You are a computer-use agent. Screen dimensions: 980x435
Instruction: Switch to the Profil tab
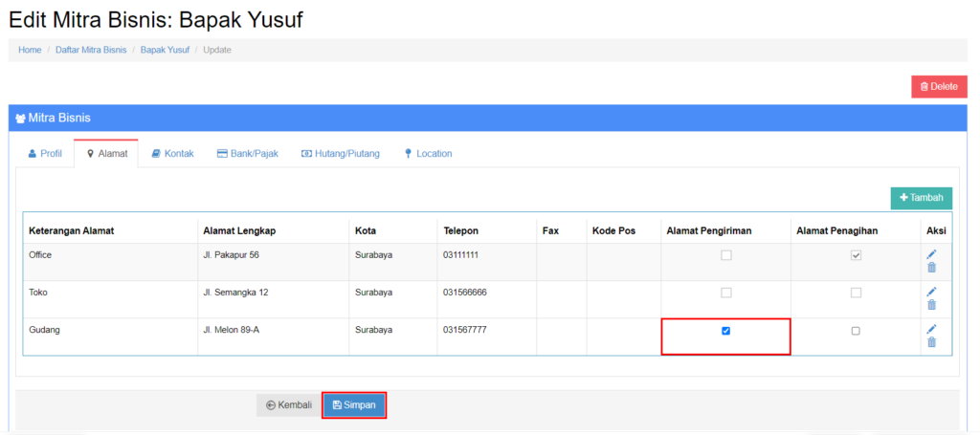point(45,154)
